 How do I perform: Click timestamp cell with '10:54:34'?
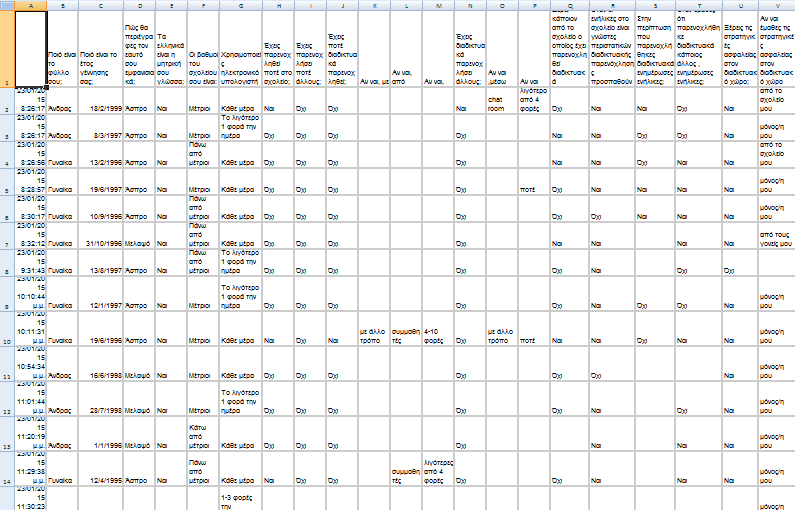point(31,363)
